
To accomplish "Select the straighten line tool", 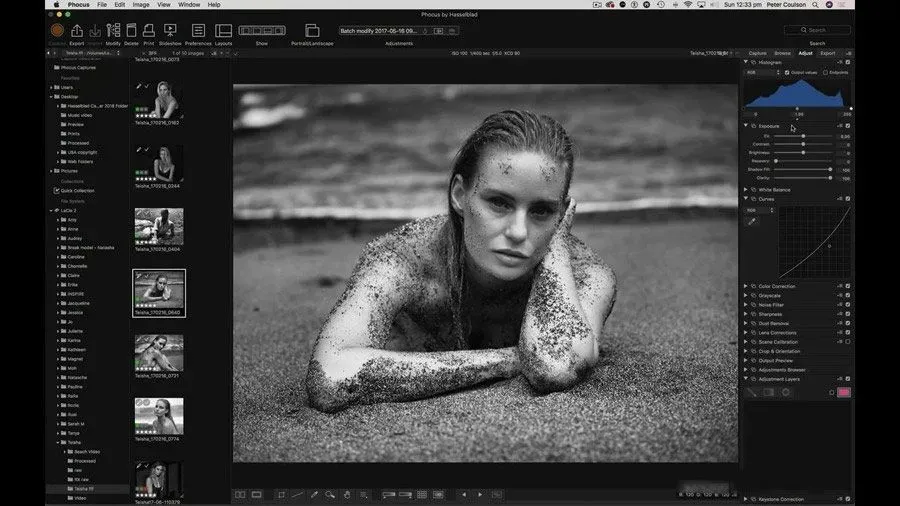I will pyautogui.click(x=297, y=495).
